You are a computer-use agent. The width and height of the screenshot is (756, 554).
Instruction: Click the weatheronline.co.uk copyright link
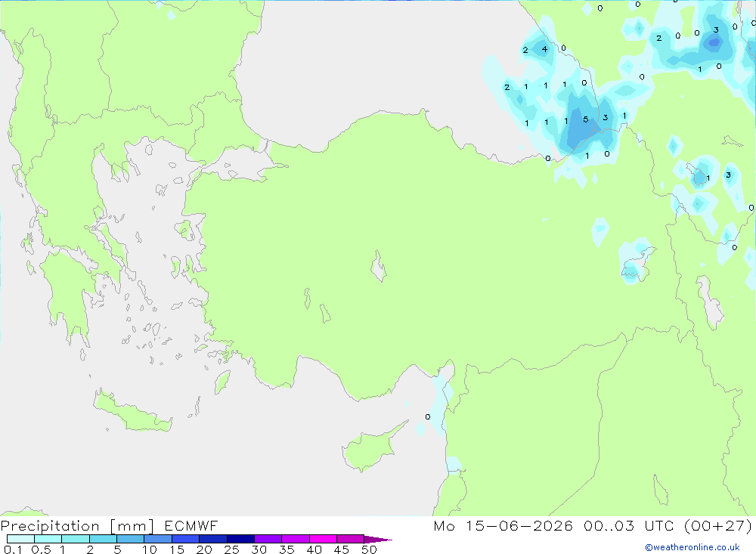click(x=692, y=547)
